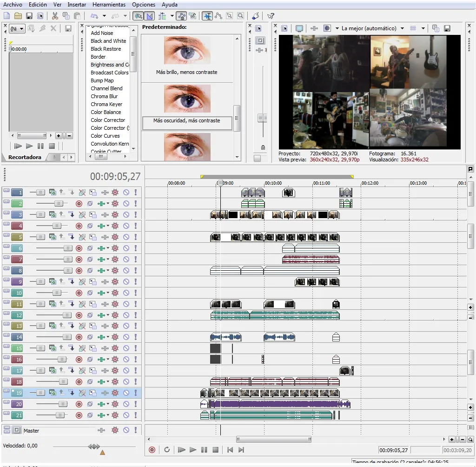
Task: Open the automation settings dropdown on track 2
Action: (x=108, y=204)
